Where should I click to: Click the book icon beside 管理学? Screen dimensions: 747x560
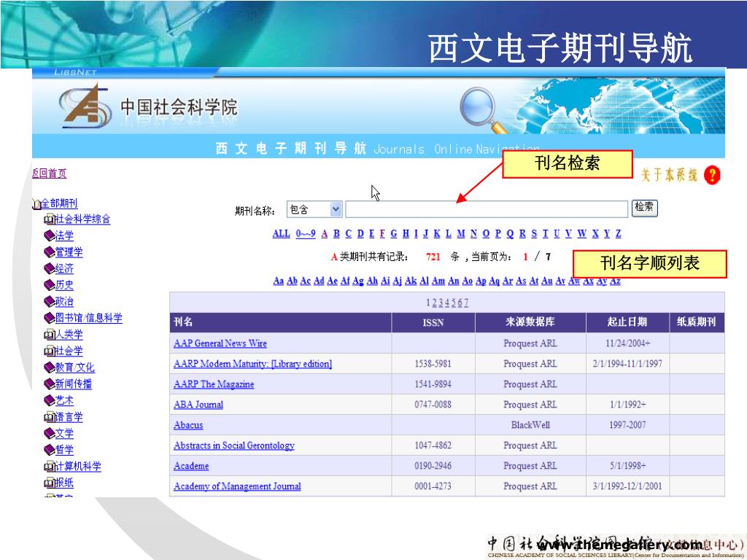click(x=49, y=252)
